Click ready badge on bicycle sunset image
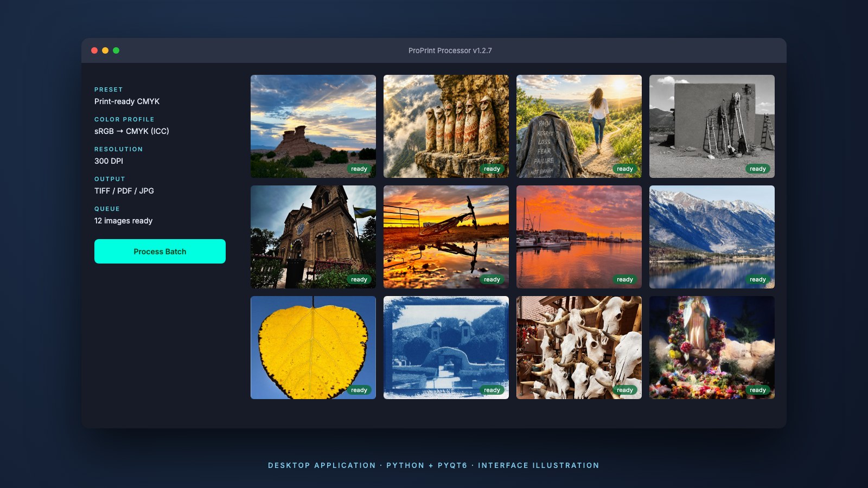The height and width of the screenshot is (488, 868). pos(492,279)
